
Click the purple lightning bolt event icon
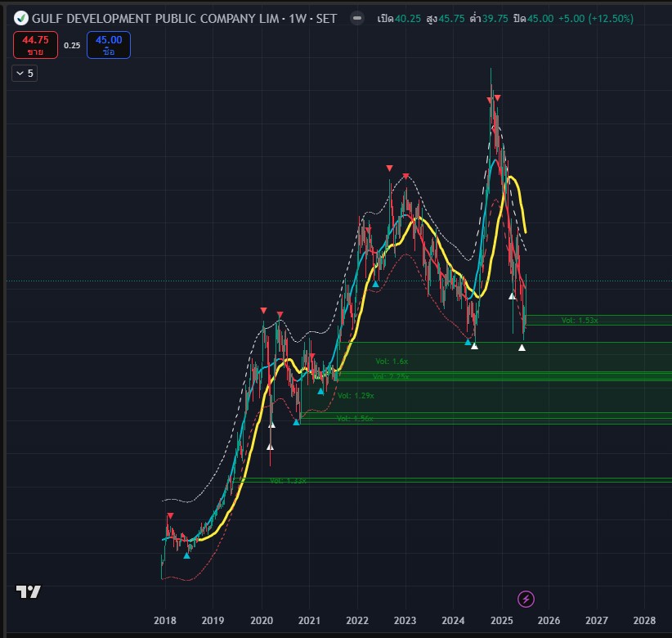click(526, 599)
